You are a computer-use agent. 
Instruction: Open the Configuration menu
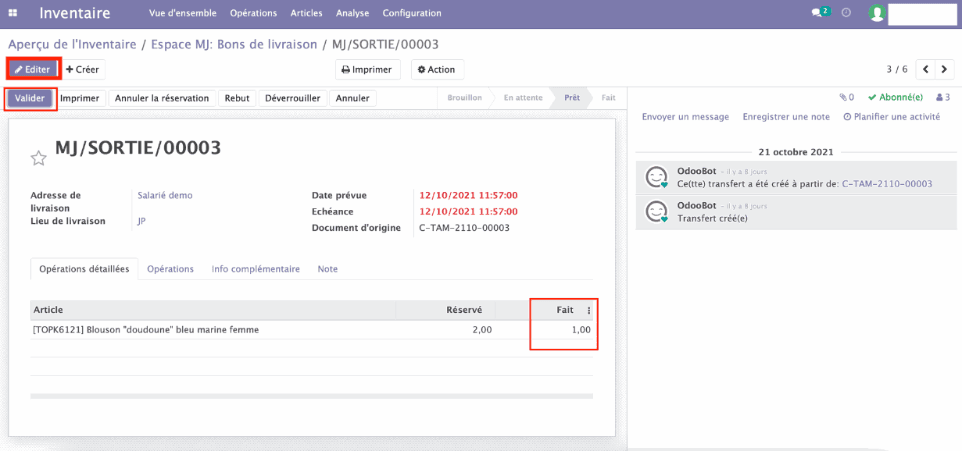click(x=412, y=13)
